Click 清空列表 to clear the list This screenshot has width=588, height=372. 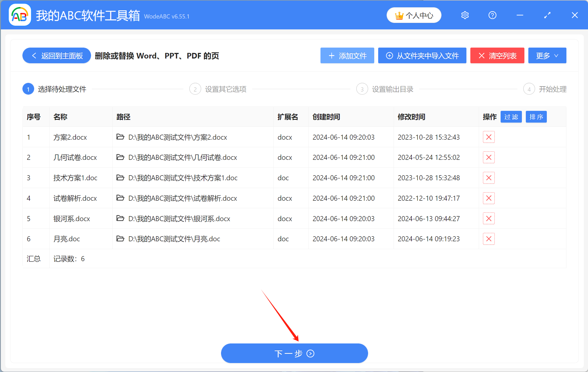(x=497, y=55)
